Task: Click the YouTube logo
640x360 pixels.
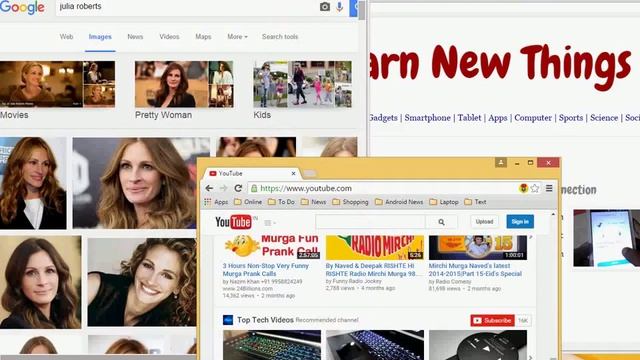Action: coord(234,222)
